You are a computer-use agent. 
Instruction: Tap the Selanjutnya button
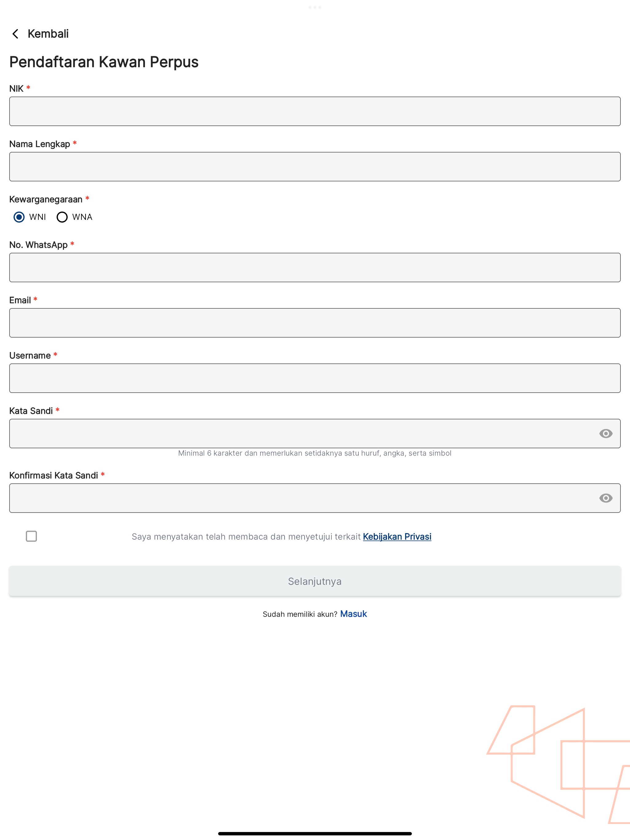click(x=315, y=581)
